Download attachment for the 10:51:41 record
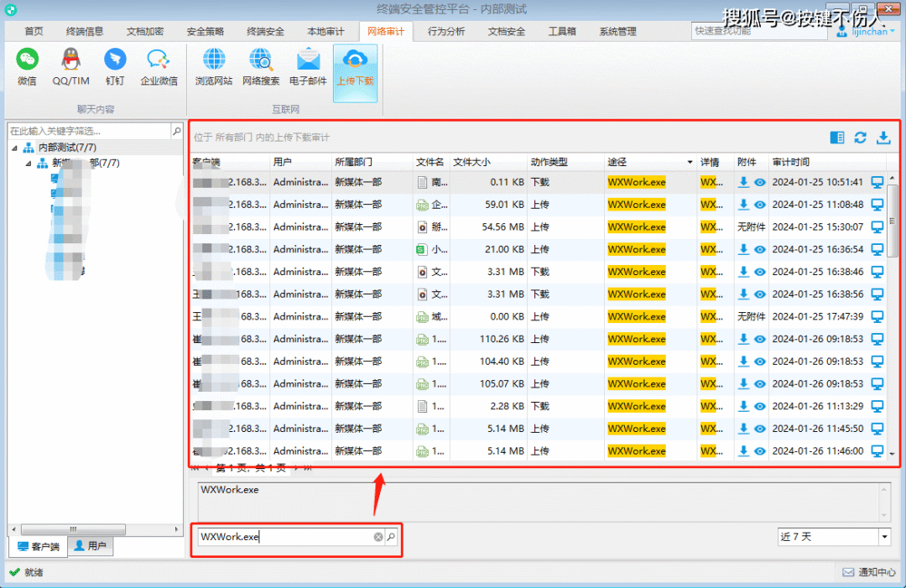 coord(743,182)
